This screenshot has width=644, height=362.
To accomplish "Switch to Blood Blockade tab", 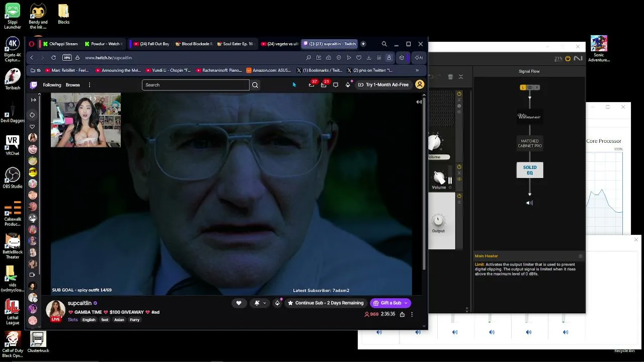I will (194, 44).
